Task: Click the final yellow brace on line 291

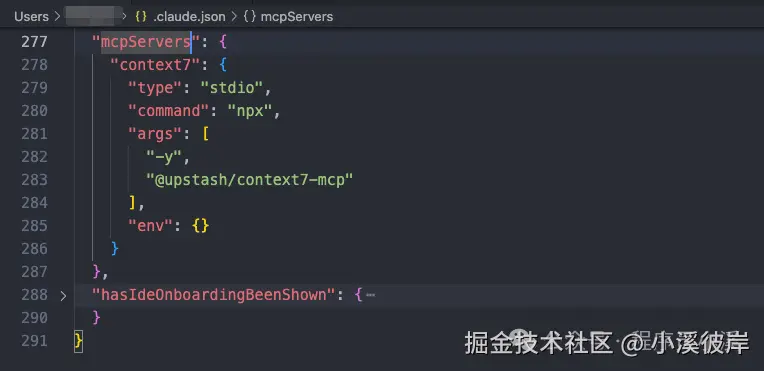Action: click(78, 341)
